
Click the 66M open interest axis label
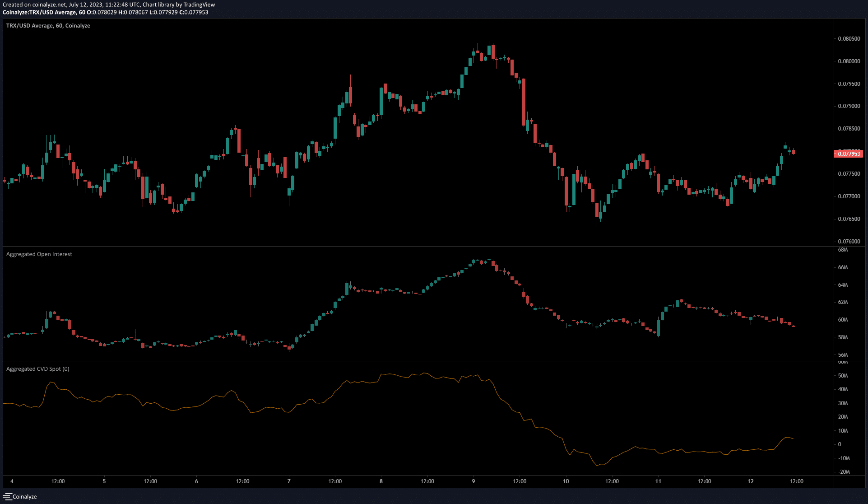click(843, 267)
